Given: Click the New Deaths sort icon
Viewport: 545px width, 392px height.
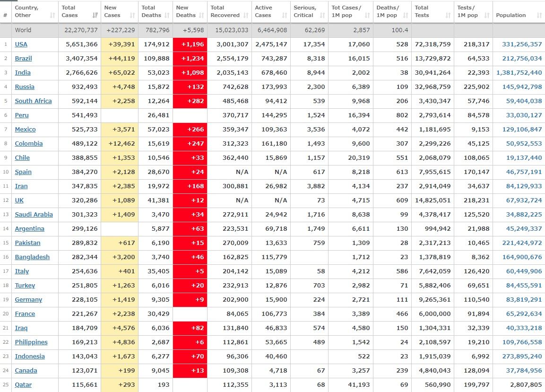Looking at the screenshot, I should 200,16.
